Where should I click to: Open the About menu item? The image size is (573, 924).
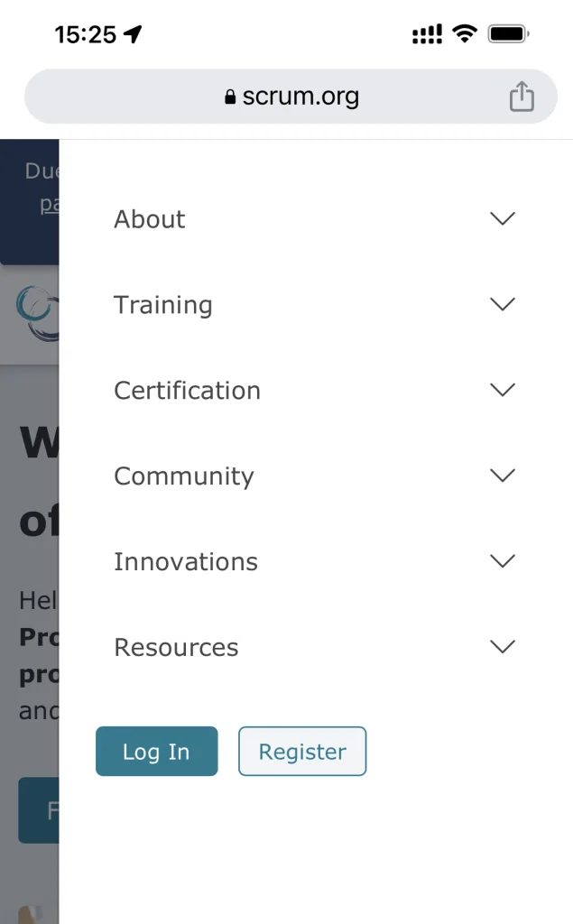point(150,219)
